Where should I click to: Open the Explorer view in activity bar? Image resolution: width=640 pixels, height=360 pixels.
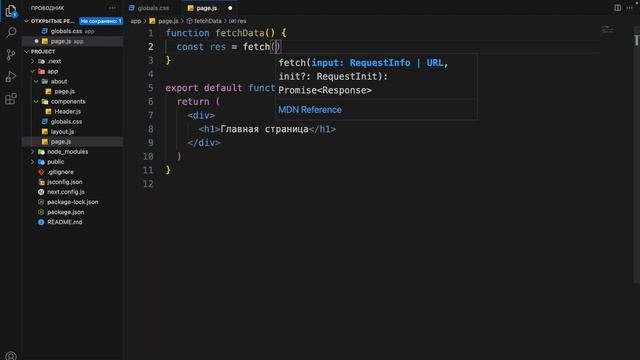tap(11, 11)
